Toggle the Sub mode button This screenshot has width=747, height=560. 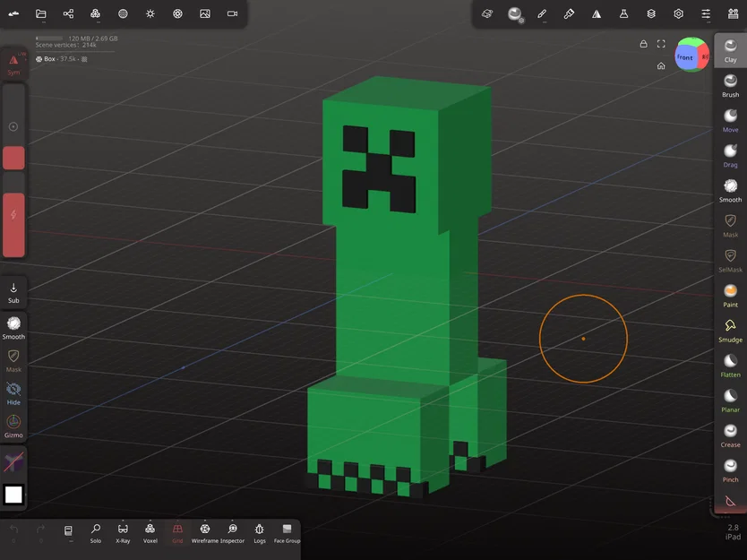click(x=13, y=293)
